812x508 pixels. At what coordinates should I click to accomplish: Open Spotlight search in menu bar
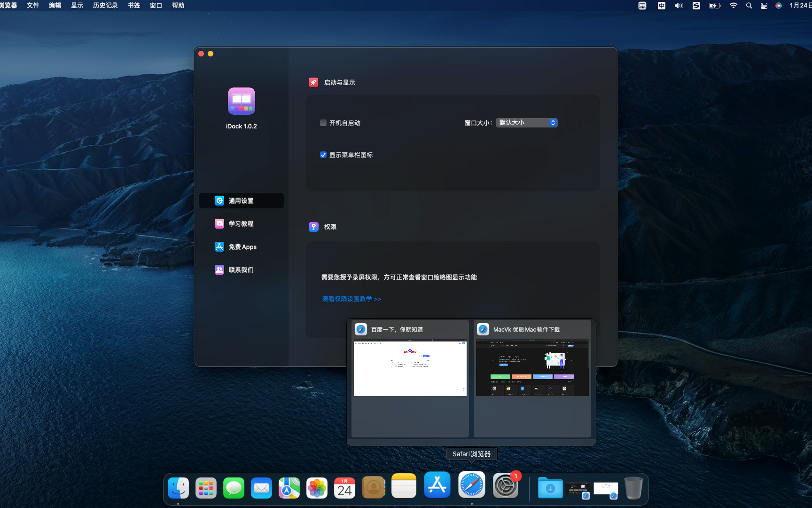pos(749,6)
